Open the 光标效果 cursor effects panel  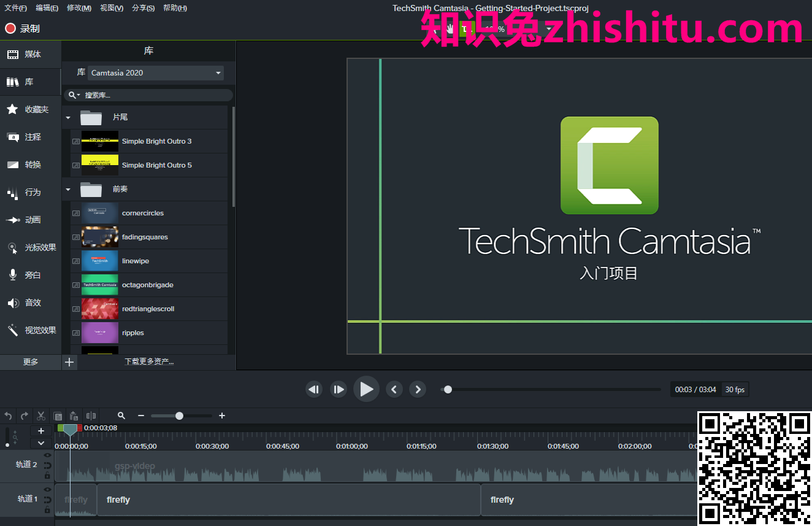(x=31, y=247)
